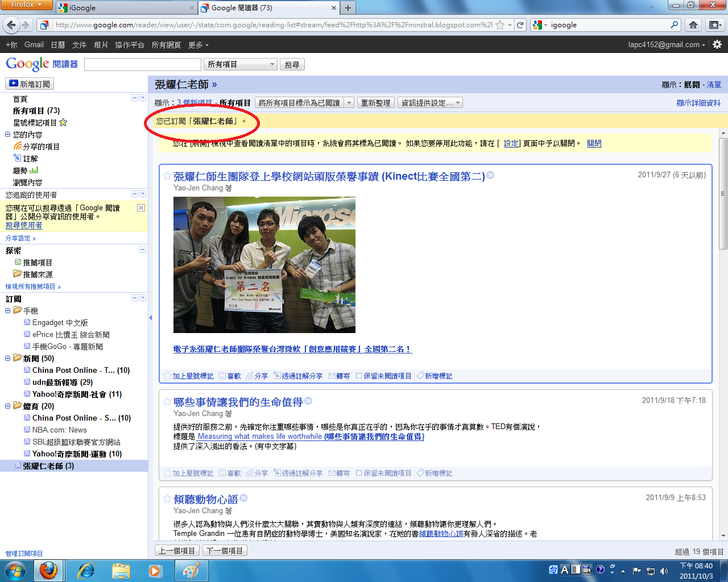Open the 哪些事情 article original page arrow
Viewport: 728px width, 582px height.
(308, 401)
